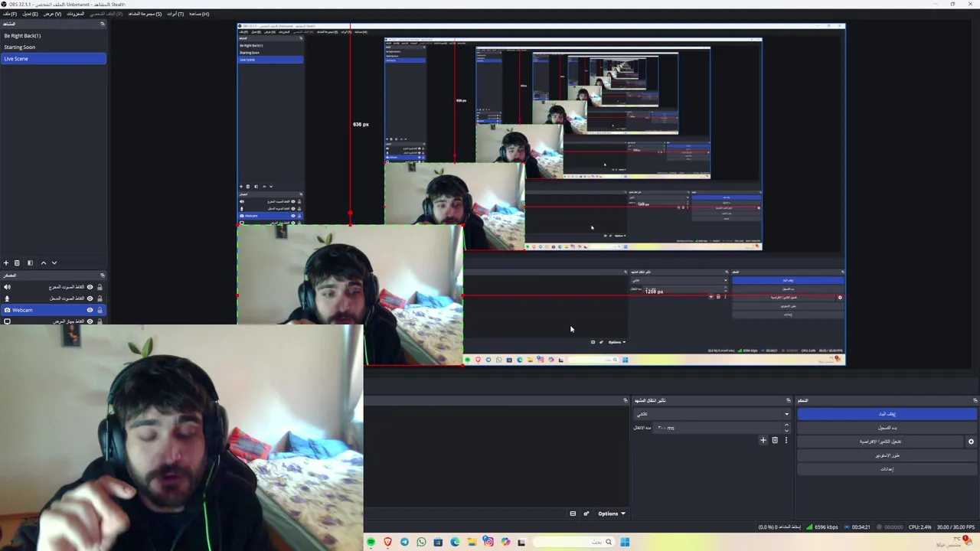The width and height of the screenshot is (980, 551).
Task: Open settings from the controls panel
Action: click(x=887, y=468)
